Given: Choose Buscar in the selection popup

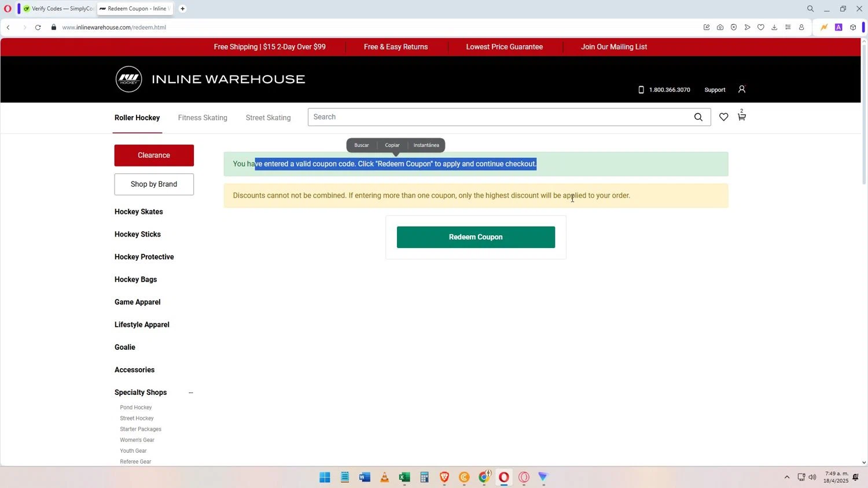Looking at the screenshot, I should click(x=362, y=145).
